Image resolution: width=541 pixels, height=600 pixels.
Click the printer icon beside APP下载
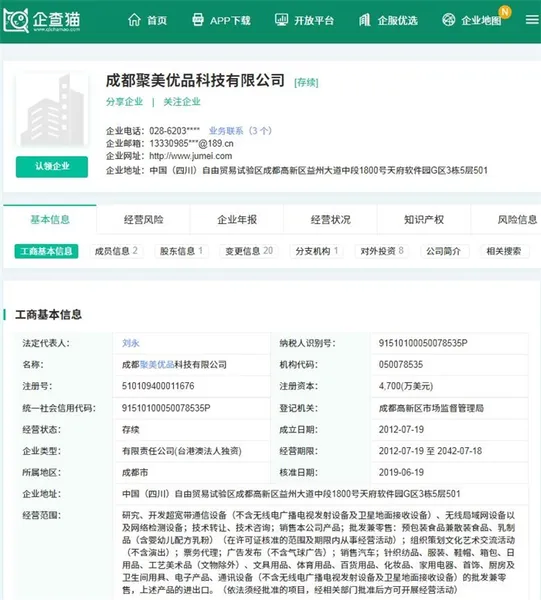pyautogui.click(x=198, y=20)
